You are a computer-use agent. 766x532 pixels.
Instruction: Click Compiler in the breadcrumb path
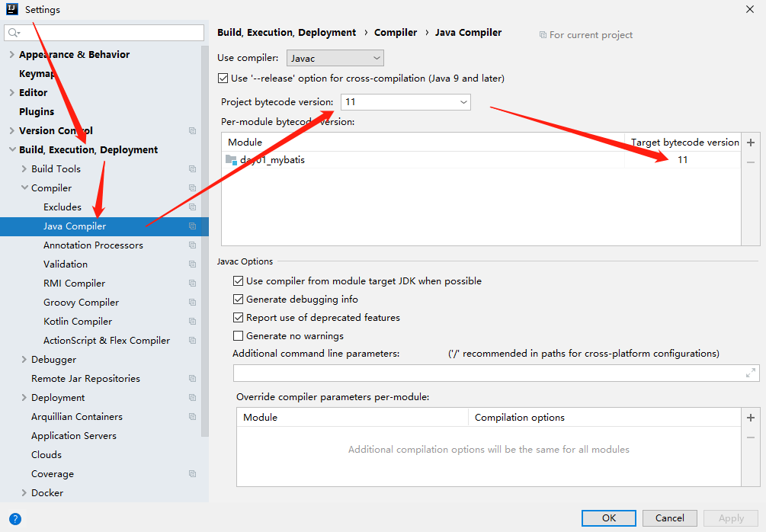pyautogui.click(x=396, y=33)
